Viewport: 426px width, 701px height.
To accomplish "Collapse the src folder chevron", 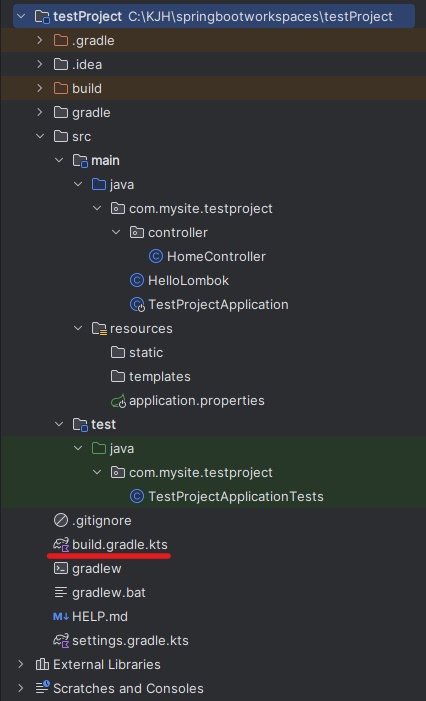I will point(40,136).
